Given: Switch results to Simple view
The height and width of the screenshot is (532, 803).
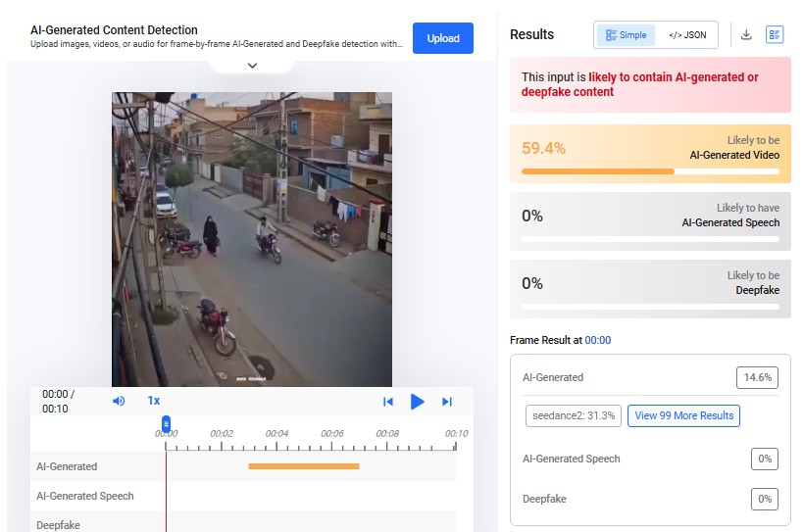Looking at the screenshot, I should [x=626, y=35].
